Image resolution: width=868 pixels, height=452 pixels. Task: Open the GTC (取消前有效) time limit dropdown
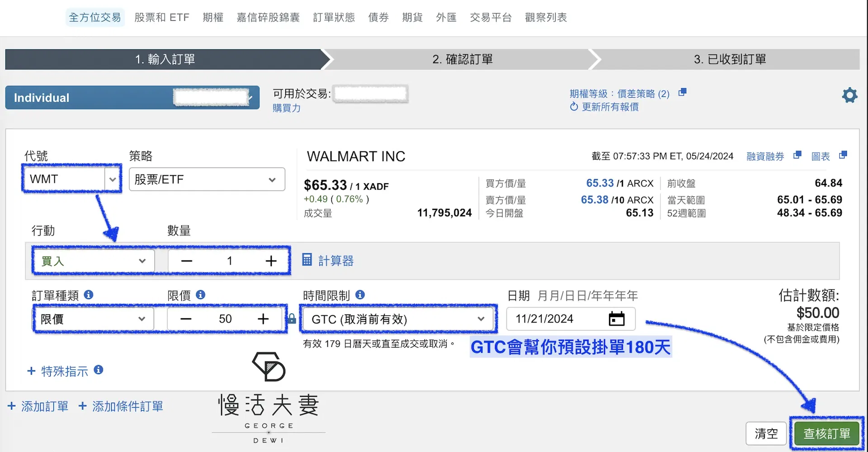pyautogui.click(x=398, y=319)
